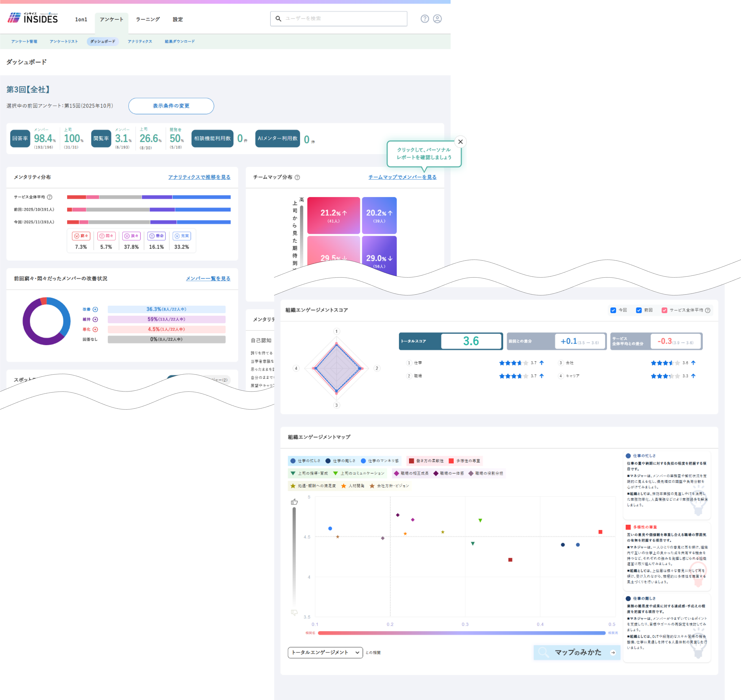Image resolution: width=741 pixels, height=700 pixels.
Task: Click the 充実 mentality face badge
Action: (182, 236)
